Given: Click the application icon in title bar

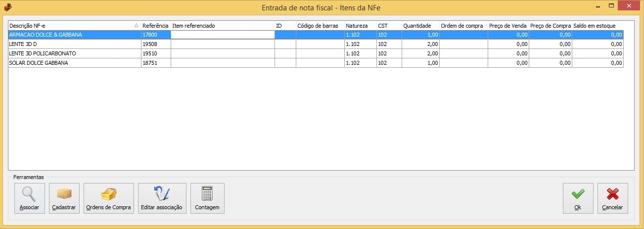Looking at the screenshot, I should [7, 7].
